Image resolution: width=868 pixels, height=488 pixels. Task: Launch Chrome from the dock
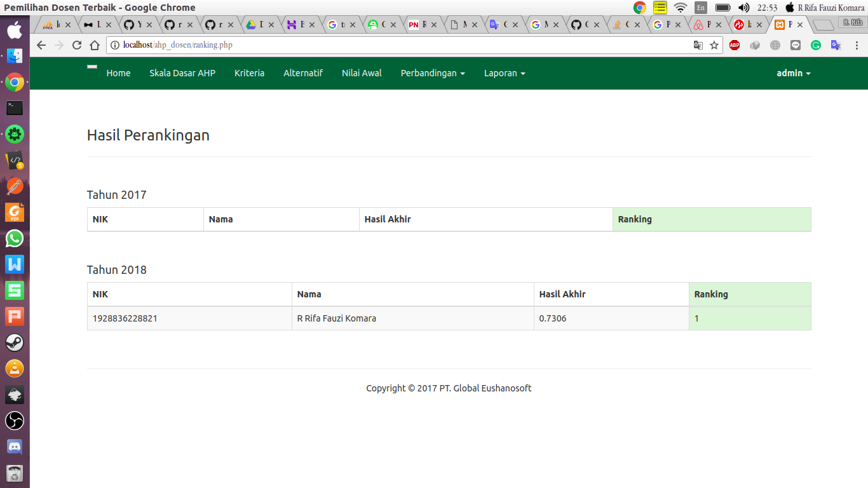tap(15, 82)
